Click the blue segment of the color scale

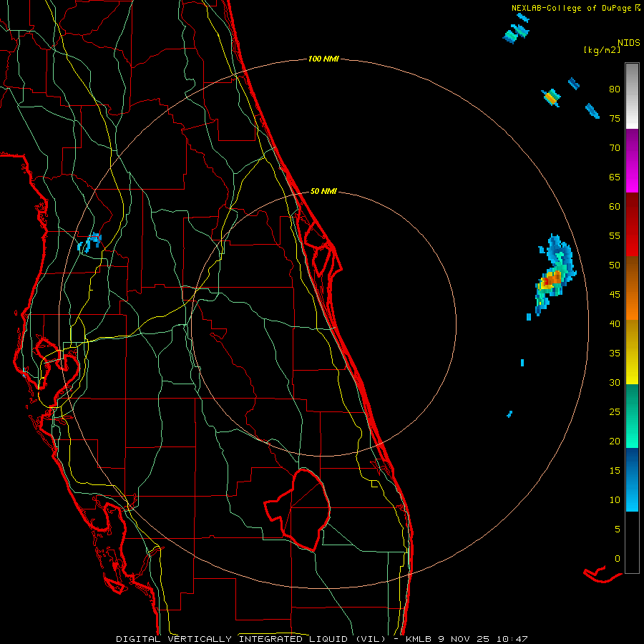[632, 479]
